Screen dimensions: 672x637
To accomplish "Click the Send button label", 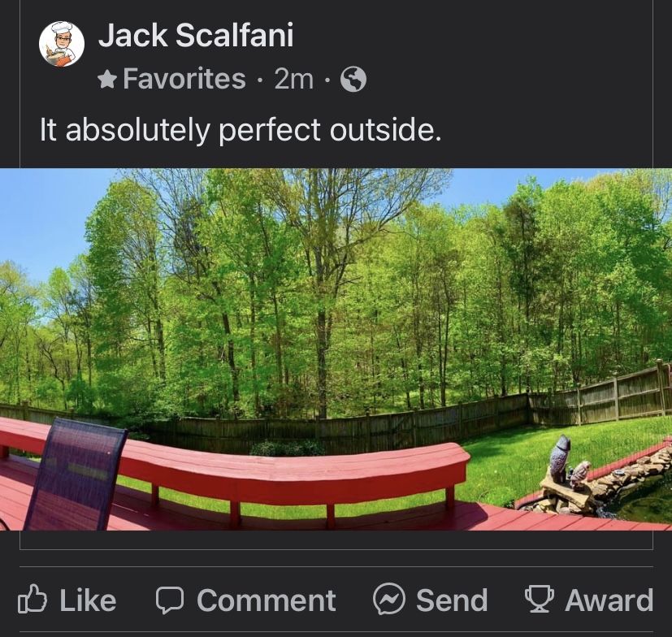I will [x=452, y=600].
